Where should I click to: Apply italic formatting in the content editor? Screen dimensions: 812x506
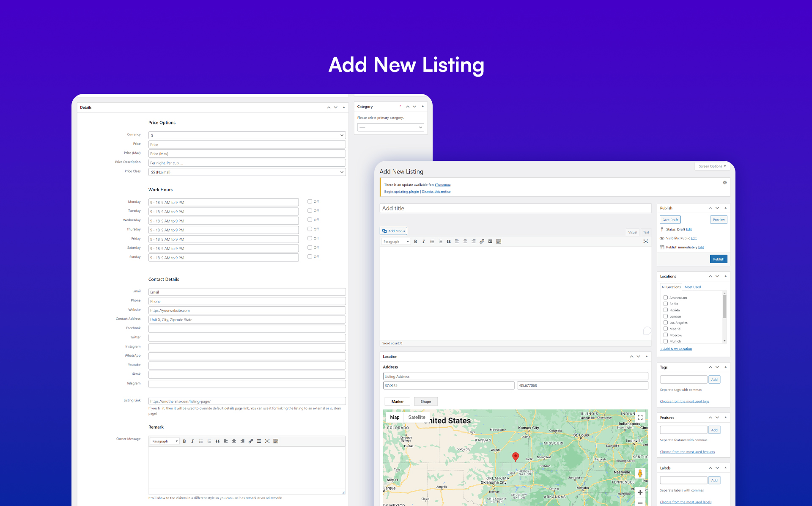pos(424,241)
